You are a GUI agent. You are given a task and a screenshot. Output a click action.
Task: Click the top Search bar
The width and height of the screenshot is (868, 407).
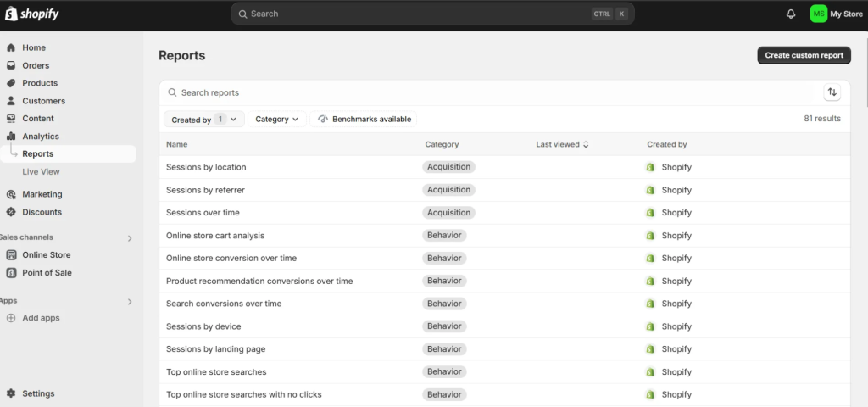coord(432,14)
